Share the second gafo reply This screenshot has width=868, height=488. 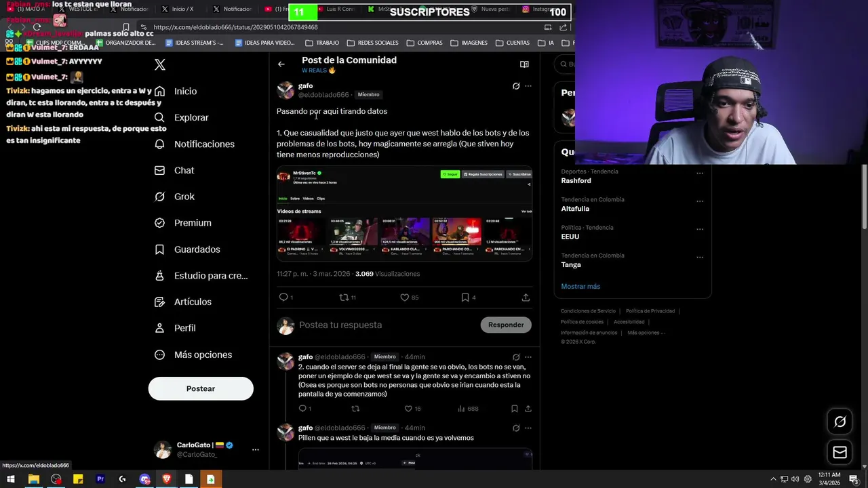click(x=528, y=409)
